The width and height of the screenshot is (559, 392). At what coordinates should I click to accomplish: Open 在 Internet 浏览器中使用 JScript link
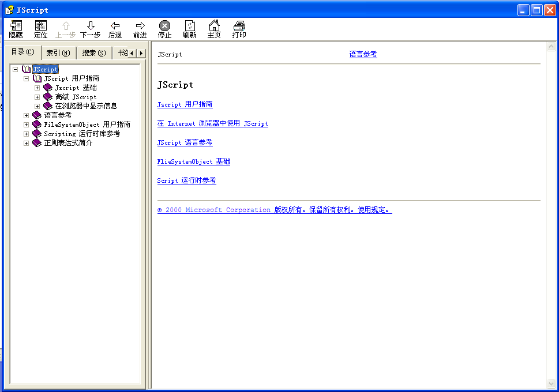coord(212,123)
